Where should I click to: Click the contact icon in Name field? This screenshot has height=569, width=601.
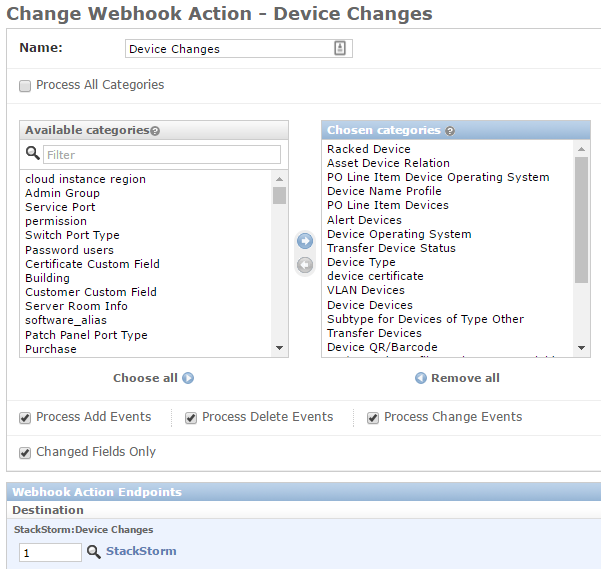(x=340, y=48)
